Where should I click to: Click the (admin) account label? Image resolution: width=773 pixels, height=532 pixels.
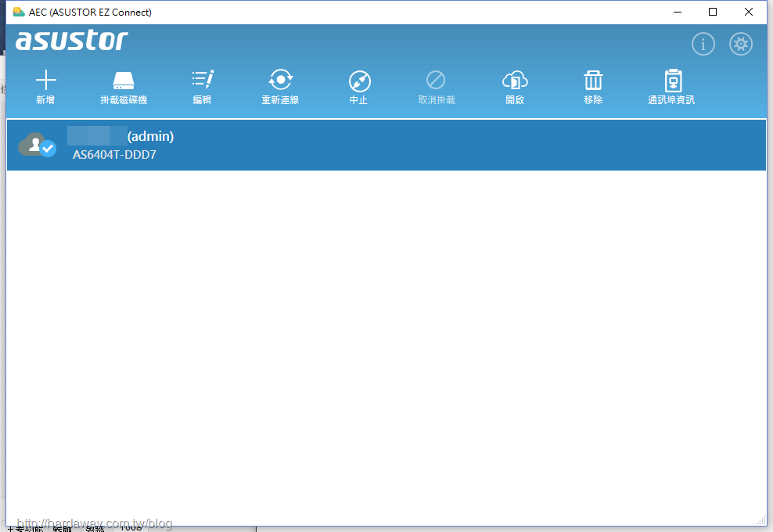pos(150,136)
